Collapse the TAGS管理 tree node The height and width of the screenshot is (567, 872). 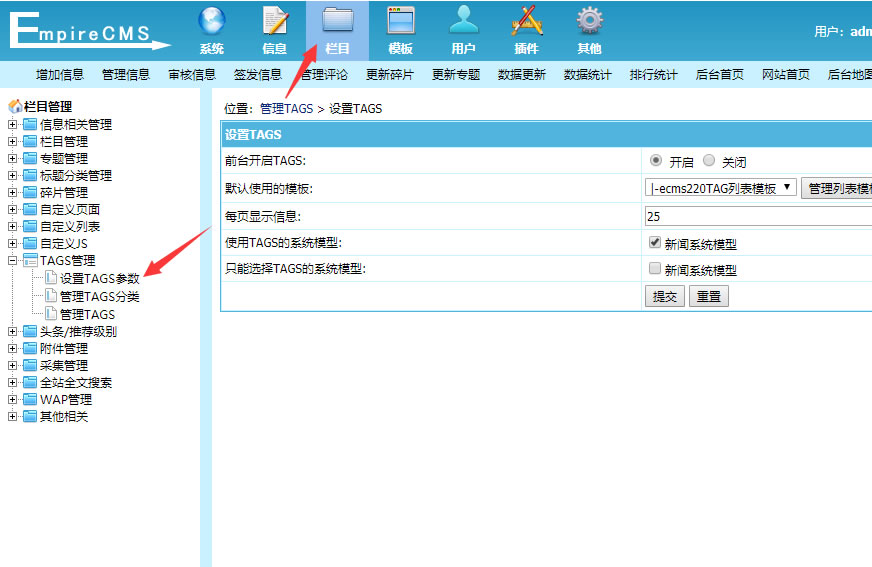[12, 261]
